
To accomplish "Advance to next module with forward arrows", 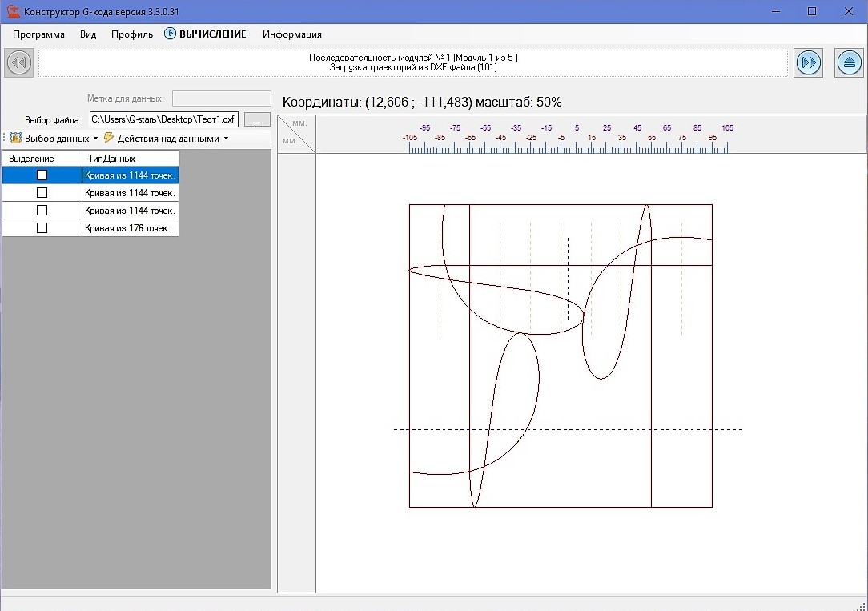I will click(808, 62).
